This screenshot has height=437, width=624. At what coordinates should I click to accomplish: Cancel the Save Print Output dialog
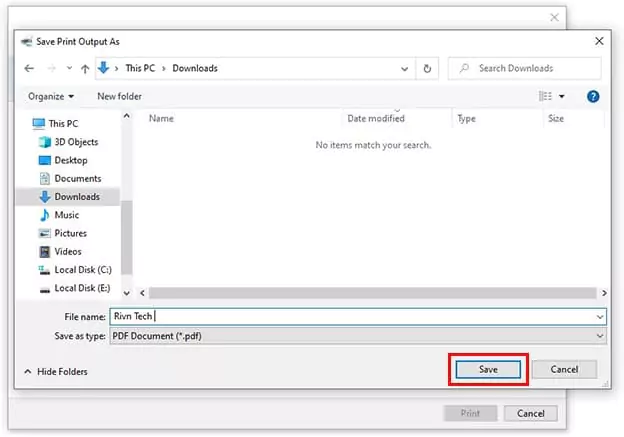tap(564, 370)
